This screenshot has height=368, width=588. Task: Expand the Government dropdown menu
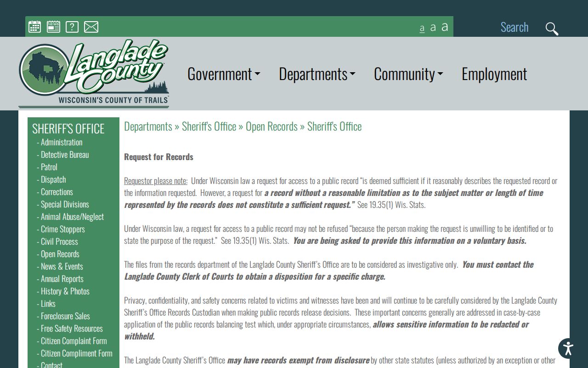[224, 74]
